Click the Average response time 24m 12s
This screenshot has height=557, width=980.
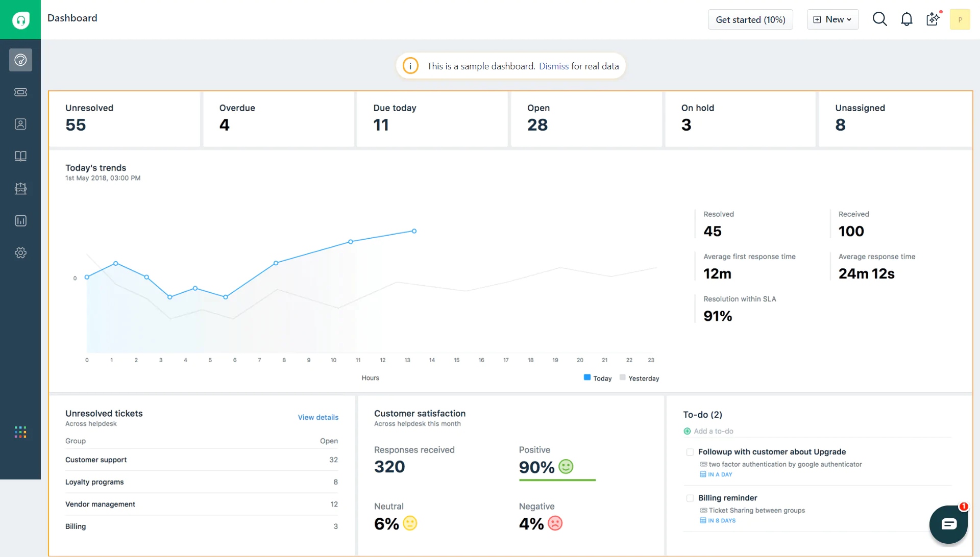click(x=867, y=274)
